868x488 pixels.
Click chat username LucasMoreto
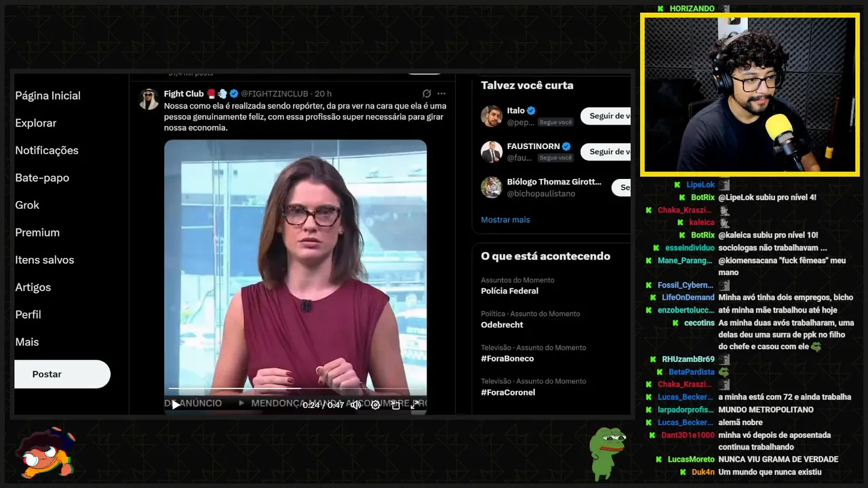692,460
